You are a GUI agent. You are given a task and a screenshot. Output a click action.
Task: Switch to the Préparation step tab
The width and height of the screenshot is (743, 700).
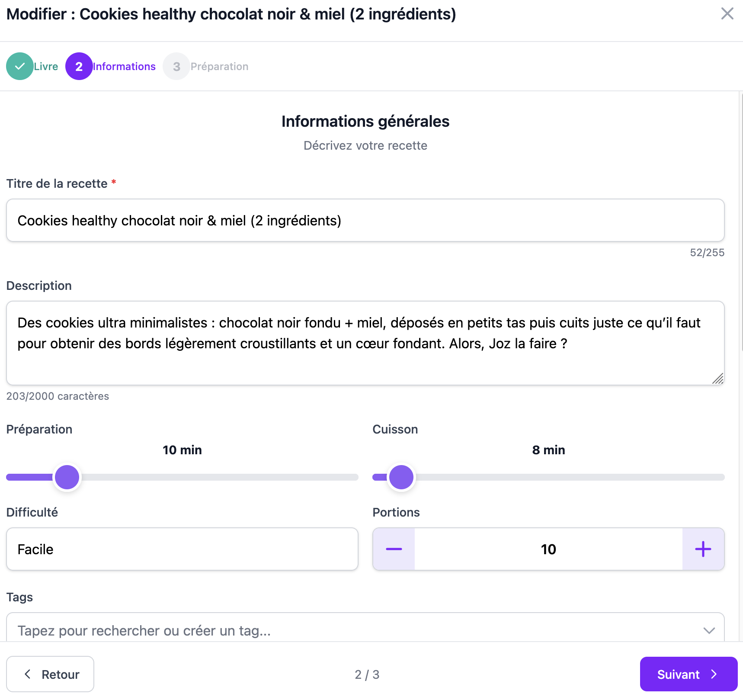(219, 67)
